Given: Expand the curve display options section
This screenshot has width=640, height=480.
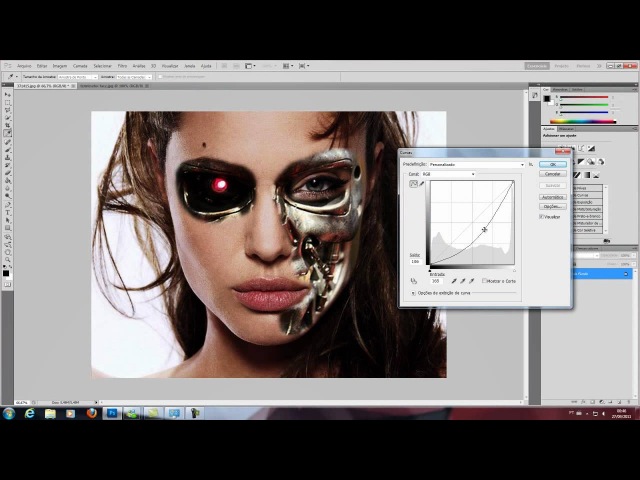Looking at the screenshot, I should 414,293.
